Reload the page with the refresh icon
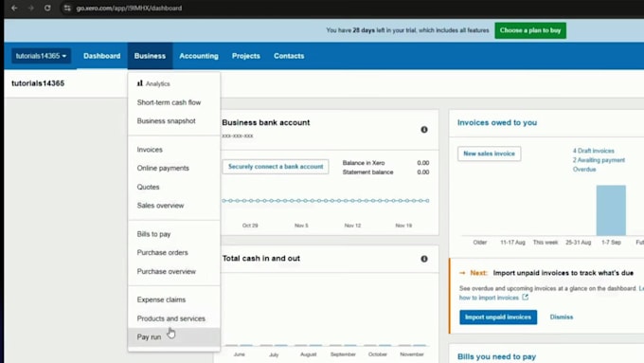This screenshot has height=363, width=644. (47, 8)
